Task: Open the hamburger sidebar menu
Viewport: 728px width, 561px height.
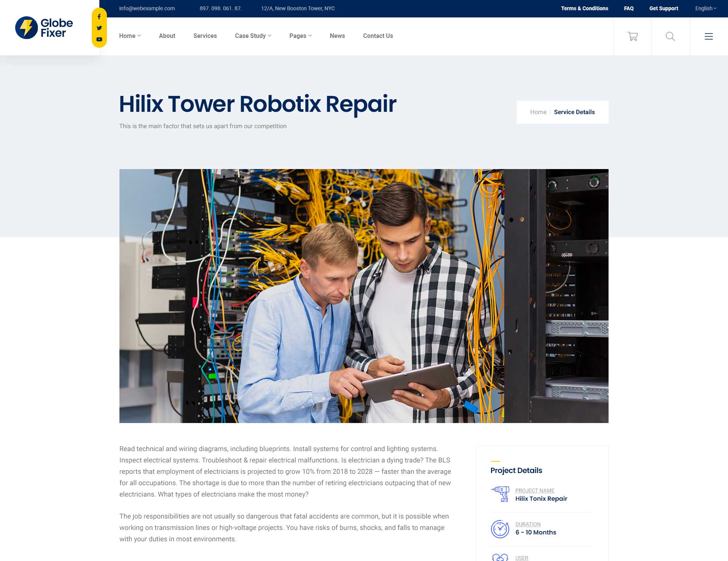Action: tap(709, 36)
